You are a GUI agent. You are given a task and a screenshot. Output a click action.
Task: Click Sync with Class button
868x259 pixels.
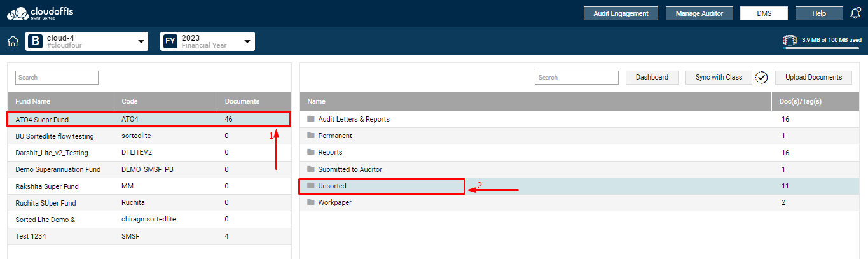[719, 77]
